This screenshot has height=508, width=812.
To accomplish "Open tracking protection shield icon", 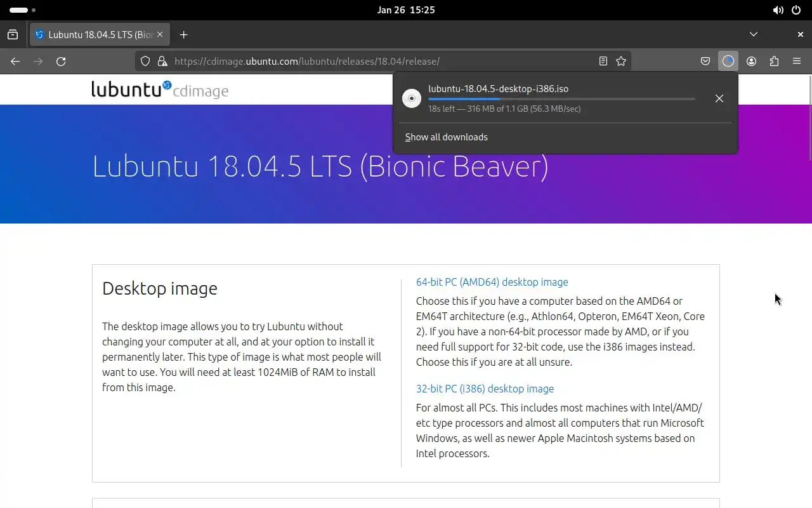I will click(x=145, y=61).
